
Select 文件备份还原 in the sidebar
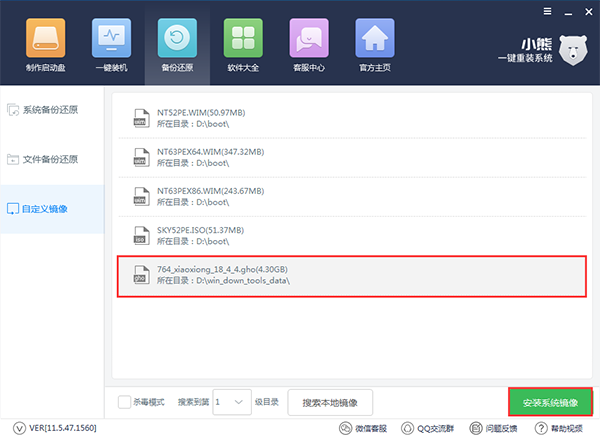point(52,160)
